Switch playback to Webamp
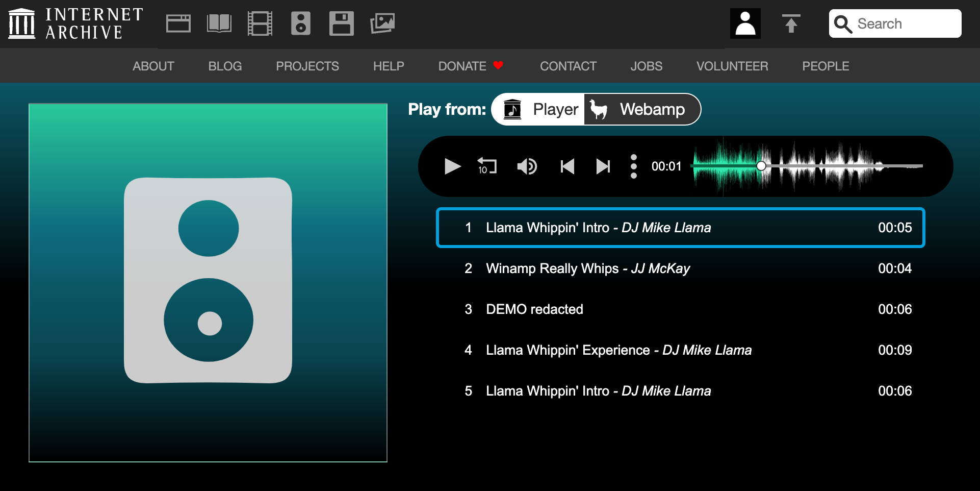The width and height of the screenshot is (980, 491). [641, 109]
